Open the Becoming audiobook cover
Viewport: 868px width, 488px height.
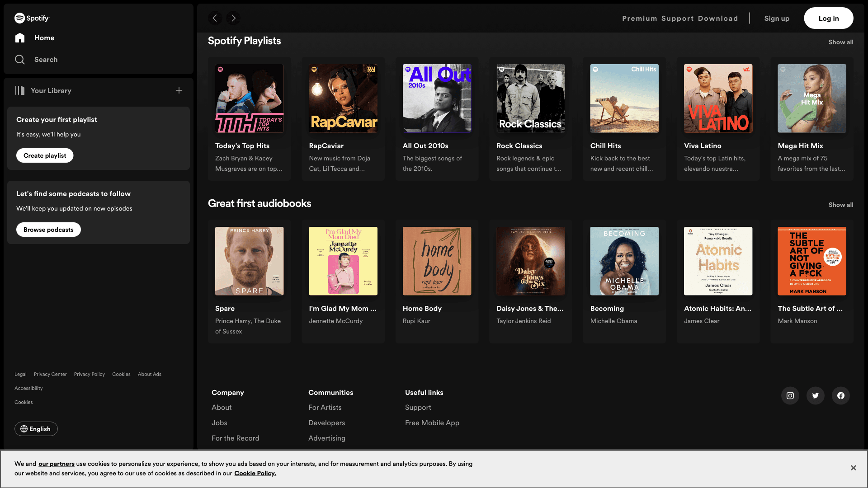[x=624, y=261]
